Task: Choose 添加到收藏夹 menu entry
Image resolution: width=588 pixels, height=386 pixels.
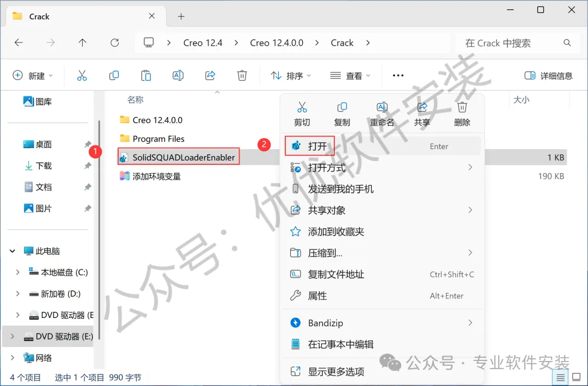Action: tap(382, 231)
